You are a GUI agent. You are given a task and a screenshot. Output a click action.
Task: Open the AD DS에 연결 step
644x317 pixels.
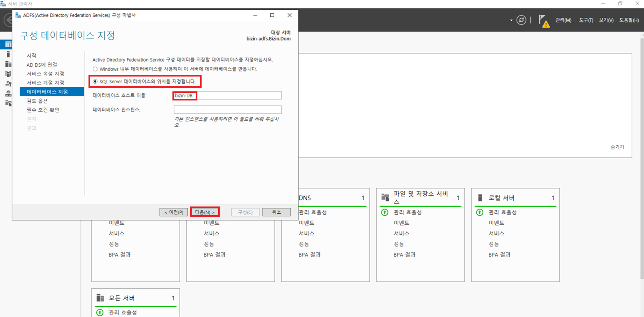42,65
